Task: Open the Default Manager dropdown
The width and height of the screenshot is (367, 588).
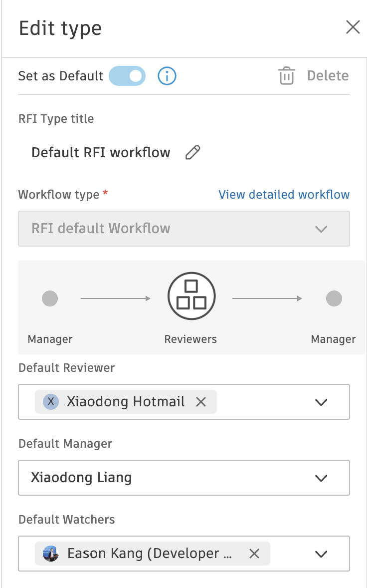Action: pos(321,478)
